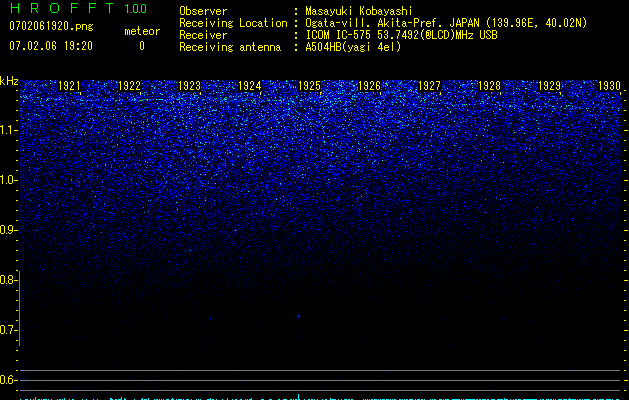Click time marker 1922

pos(129,86)
